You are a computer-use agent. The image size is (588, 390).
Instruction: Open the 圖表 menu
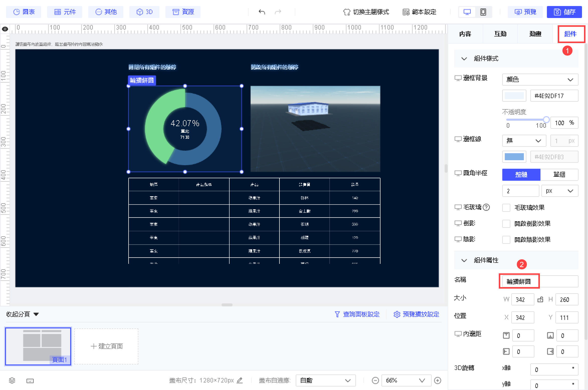tap(24, 12)
